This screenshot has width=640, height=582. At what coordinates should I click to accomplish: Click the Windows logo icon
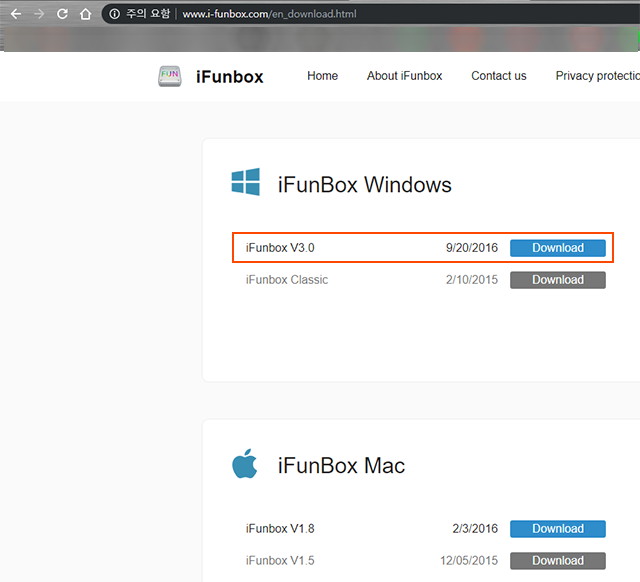point(246,182)
